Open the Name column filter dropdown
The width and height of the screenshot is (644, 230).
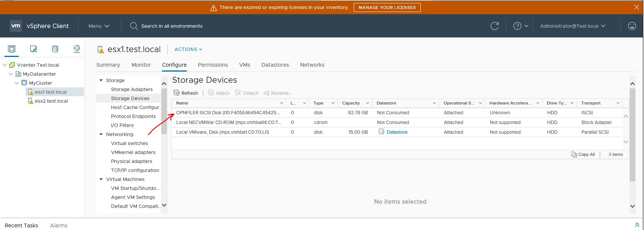click(282, 103)
